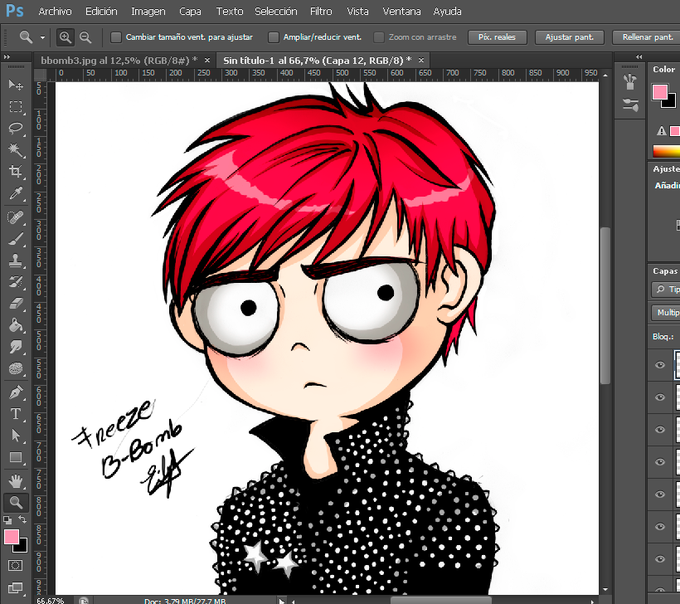Select the Crop tool

click(x=16, y=171)
